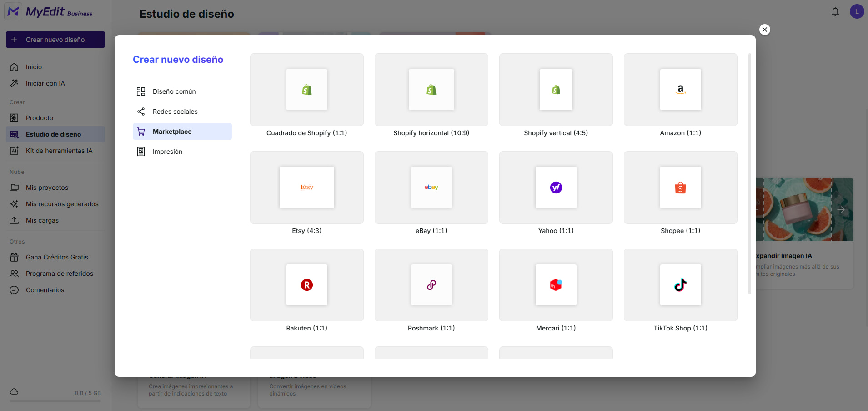Open Gana Créditos Gratis
This screenshot has height=411, width=868.
[55, 257]
